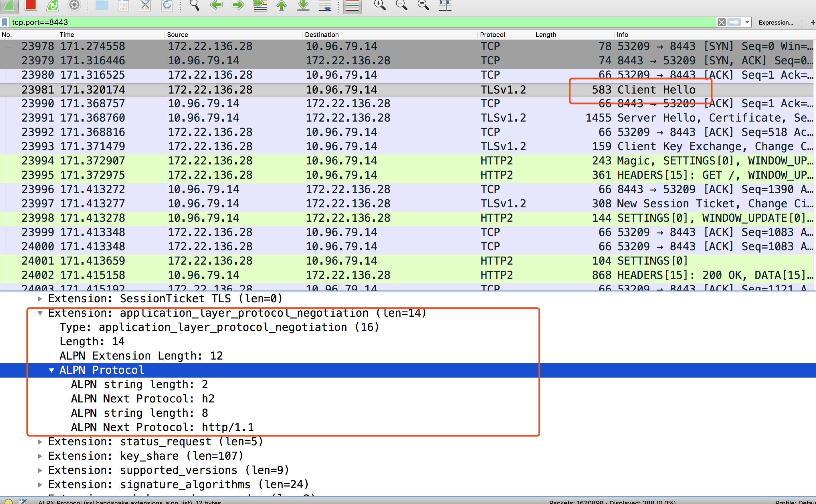816x504 pixels.
Task: Open the Expression... filter builder
Action: [x=776, y=22]
